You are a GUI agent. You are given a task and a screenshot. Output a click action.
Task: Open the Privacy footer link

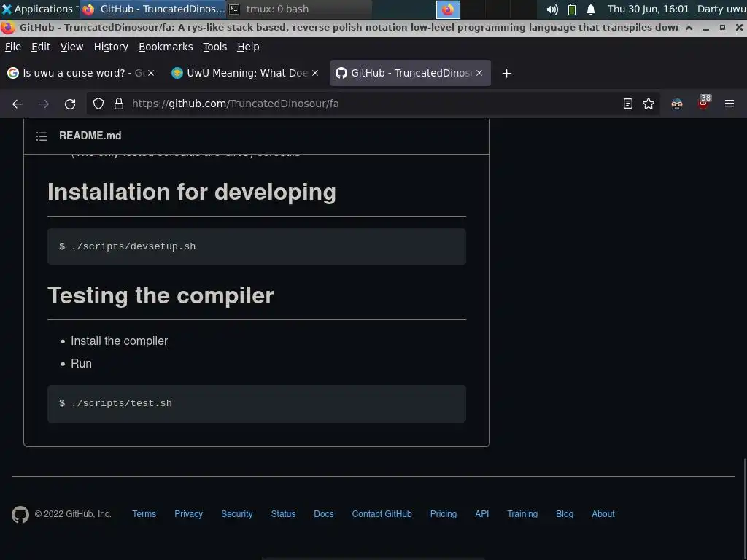(188, 514)
